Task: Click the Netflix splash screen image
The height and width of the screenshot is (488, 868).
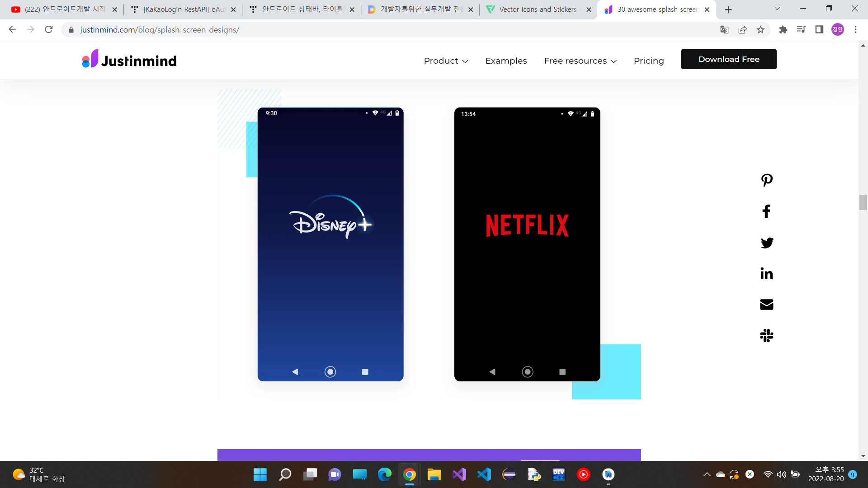Action: tap(527, 244)
